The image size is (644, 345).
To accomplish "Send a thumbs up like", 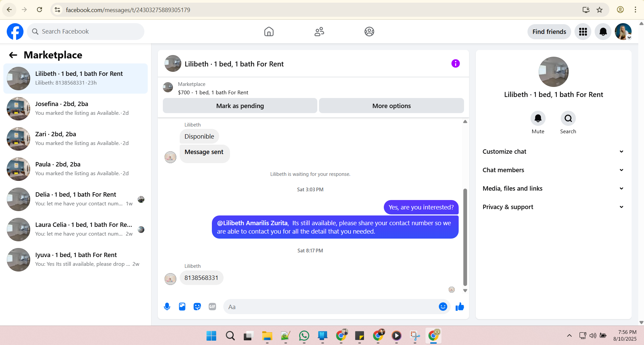I will click(460, 306).
